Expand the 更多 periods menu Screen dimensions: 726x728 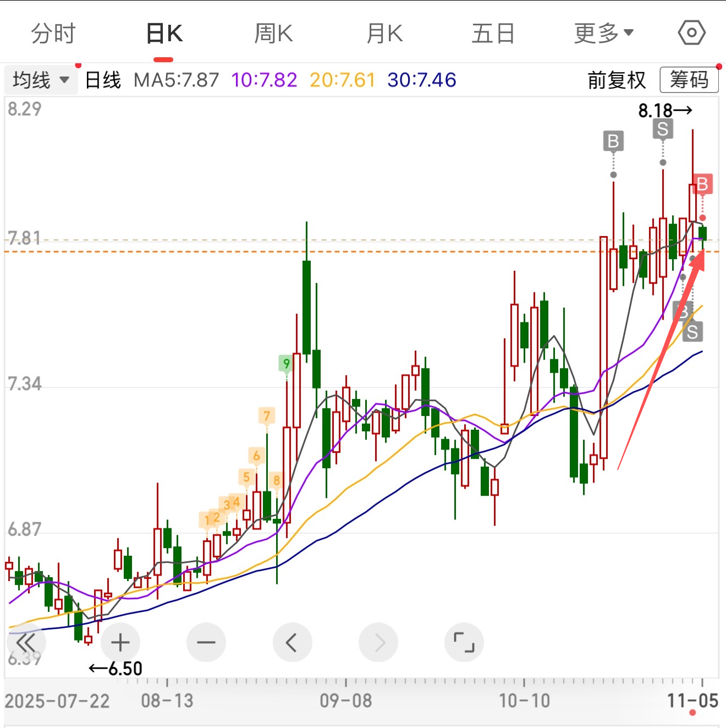tap(603, 34)
